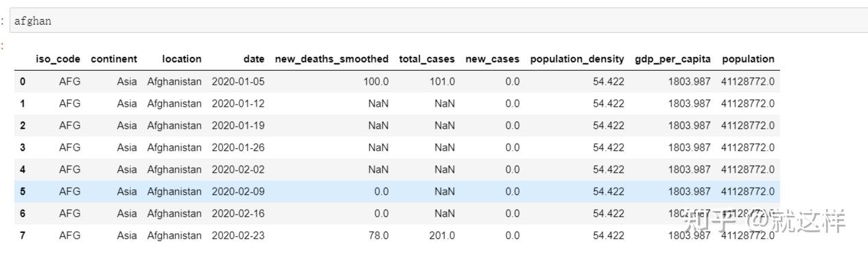Select the iso_code column header

(58, 59)
